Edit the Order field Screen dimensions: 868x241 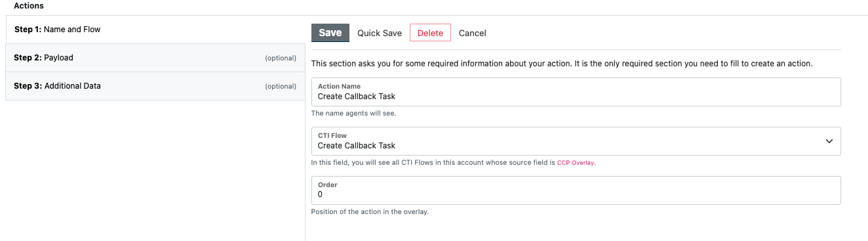pos(576,190)
